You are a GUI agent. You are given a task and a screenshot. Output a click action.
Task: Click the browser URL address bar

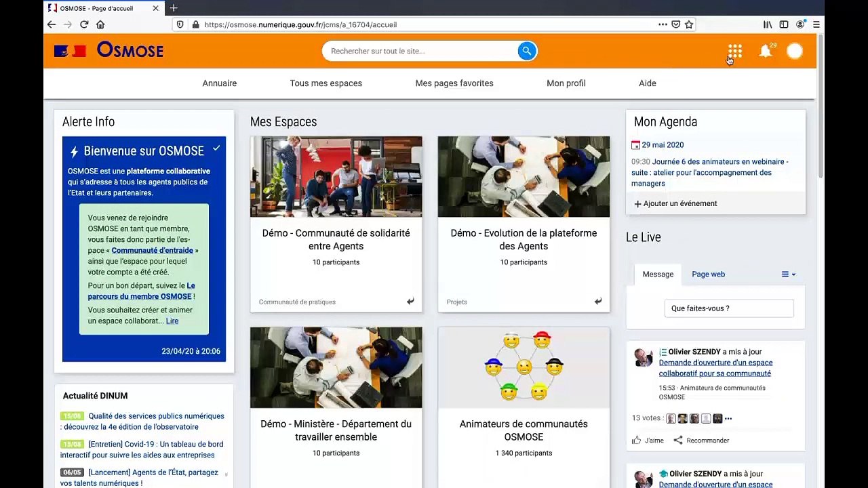coord(427,24)
